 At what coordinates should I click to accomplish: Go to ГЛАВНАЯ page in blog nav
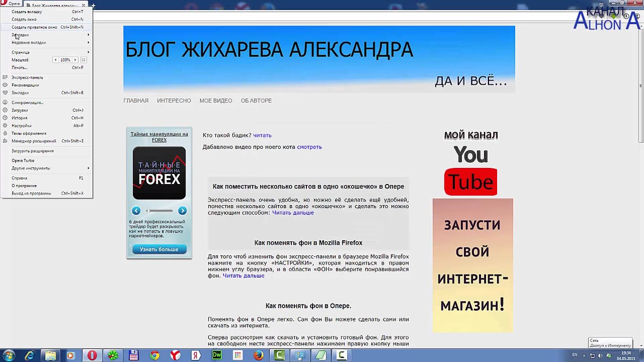coord(136,101)
